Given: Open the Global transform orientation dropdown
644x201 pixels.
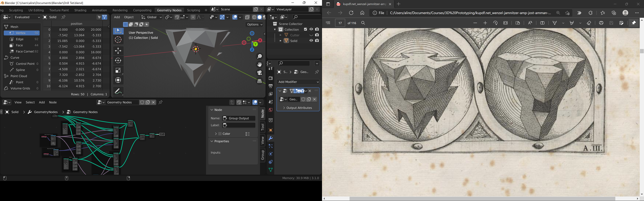Looking at the screenshot, I should click(151, 17).
